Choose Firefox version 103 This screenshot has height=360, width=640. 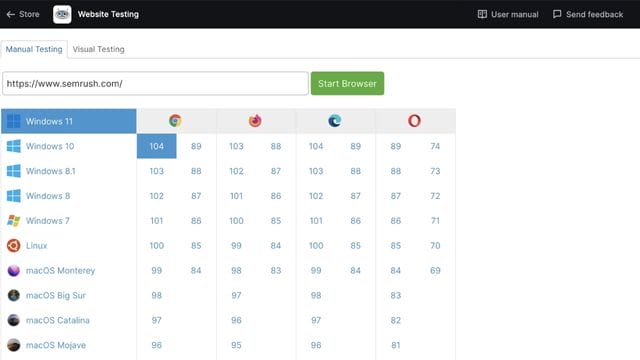pyautogui.click(x=236, y=146)
